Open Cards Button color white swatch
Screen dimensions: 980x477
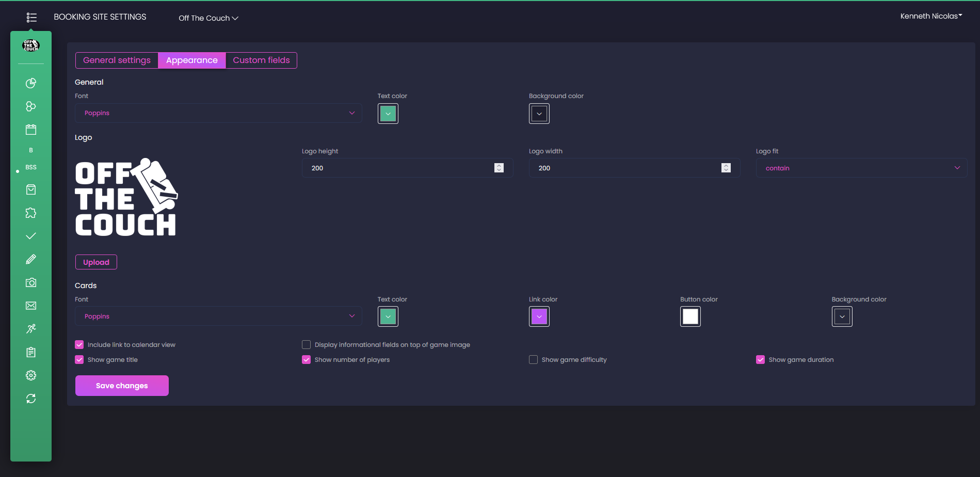[x=690, y=316]
